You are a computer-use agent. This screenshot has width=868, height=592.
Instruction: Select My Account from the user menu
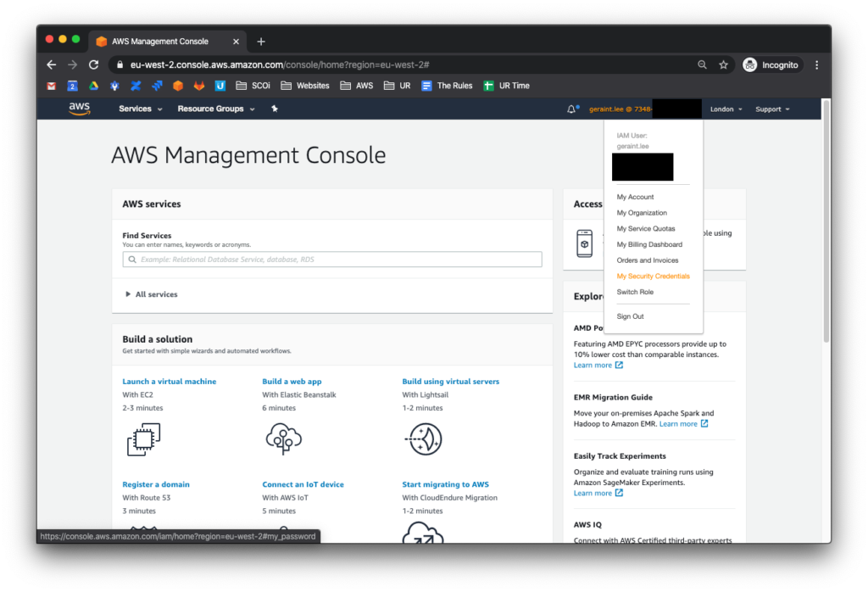635,197
